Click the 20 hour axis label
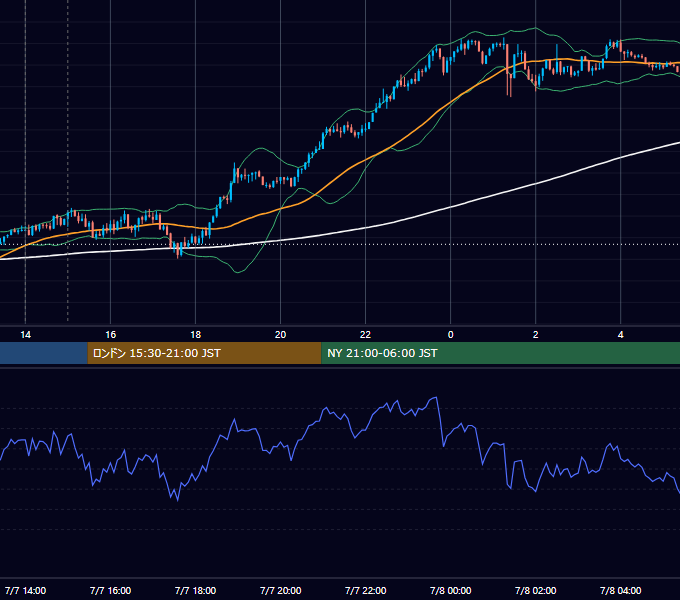This screenshot has width=680, height=600. (281, 335)
